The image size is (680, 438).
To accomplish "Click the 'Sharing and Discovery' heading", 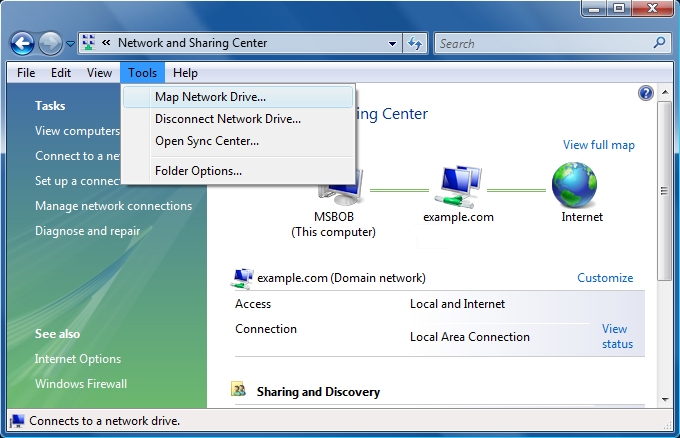I will 318,392.
